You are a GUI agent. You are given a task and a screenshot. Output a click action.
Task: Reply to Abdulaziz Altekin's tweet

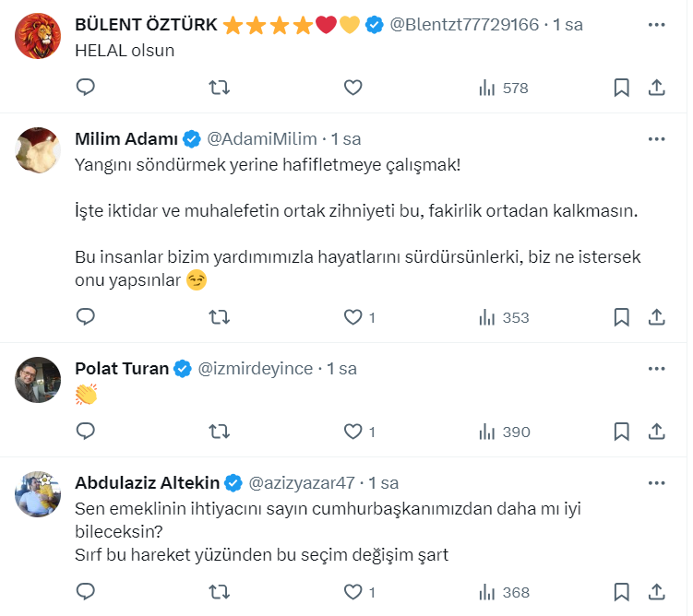coord(86,592)
